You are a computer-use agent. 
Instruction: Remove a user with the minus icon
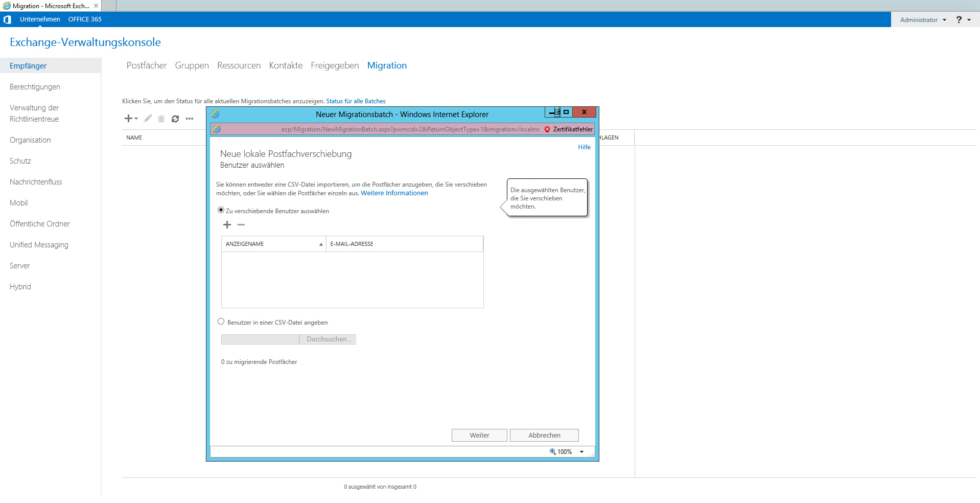[x=241, y=225]
